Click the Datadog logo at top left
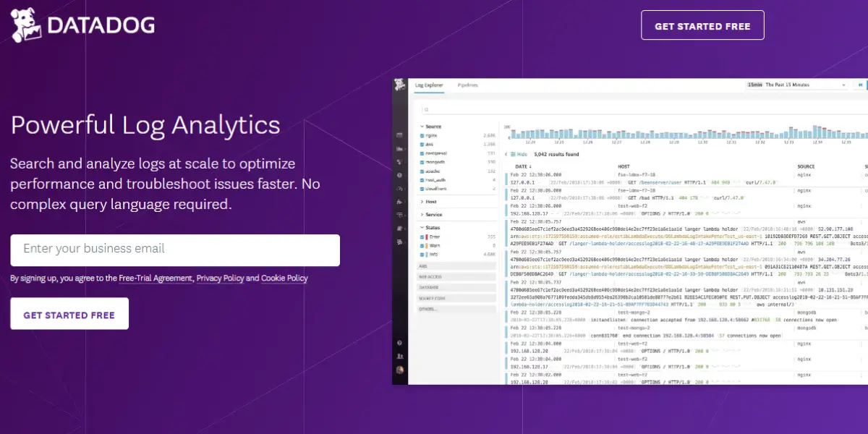This screenshot has width=868, height=434. [x=82, y=25]
